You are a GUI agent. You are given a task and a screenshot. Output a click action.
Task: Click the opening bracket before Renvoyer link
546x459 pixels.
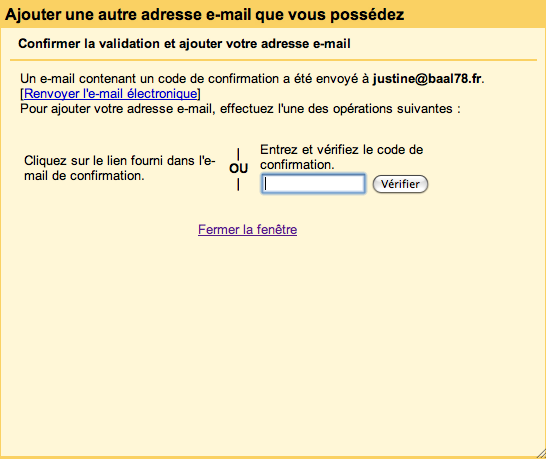tap(22, 94)
